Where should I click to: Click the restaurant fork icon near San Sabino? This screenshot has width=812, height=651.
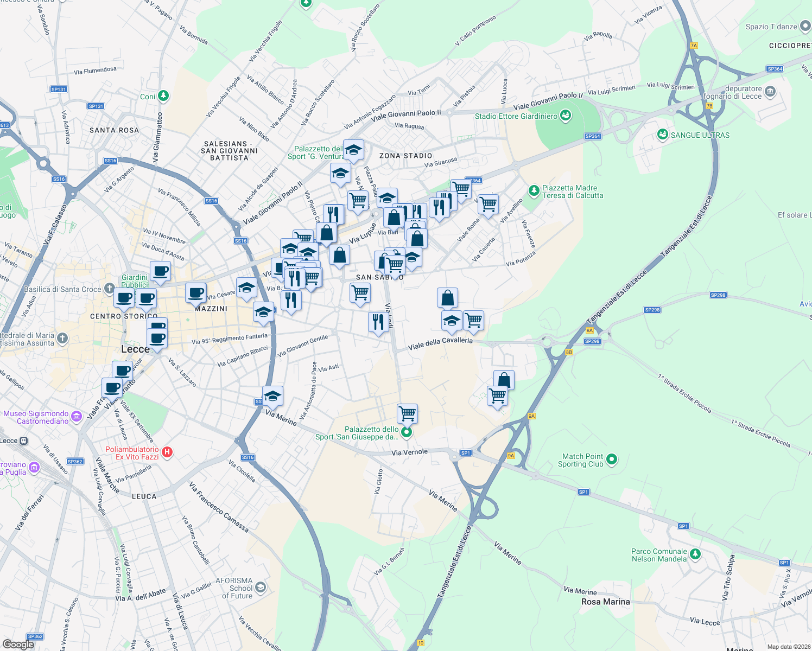point(378,322)
